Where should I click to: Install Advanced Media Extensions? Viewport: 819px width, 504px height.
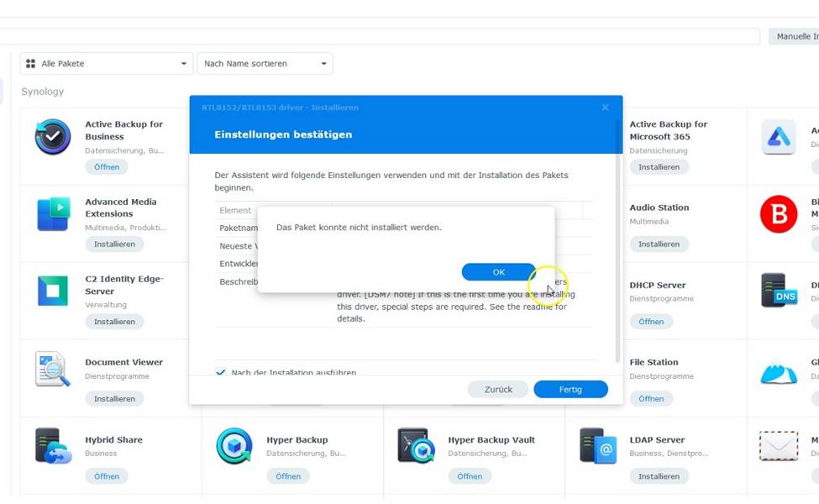114,244
